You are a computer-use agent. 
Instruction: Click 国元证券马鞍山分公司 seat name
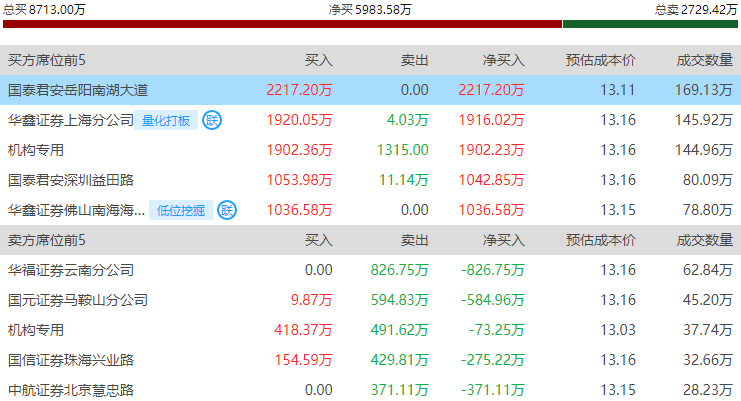(78, 300)
